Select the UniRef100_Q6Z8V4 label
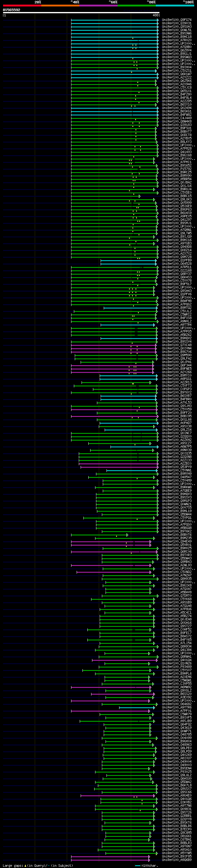The image size is (197, 868). (177, 50)
